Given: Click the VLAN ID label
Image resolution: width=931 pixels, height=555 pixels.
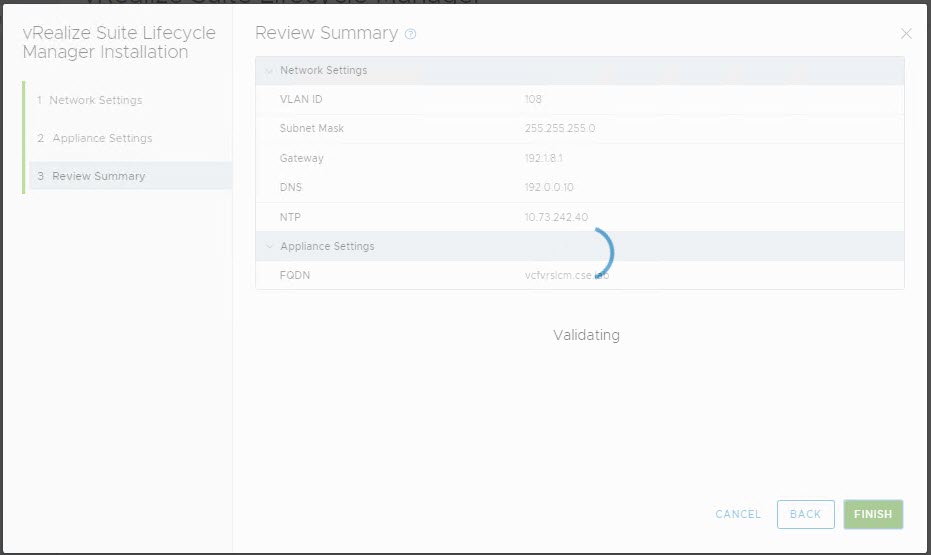Looking at the screenshot, I should pos(301,99).
